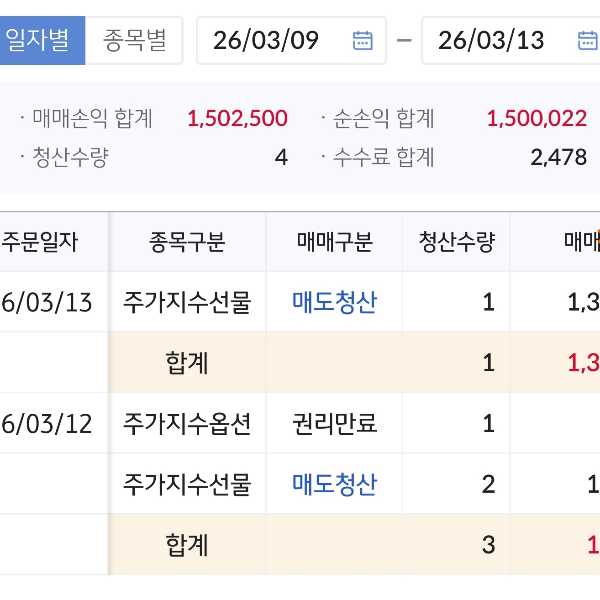600x600 pixels.
Task: Switch to the 종목별 tab
Action: pos(135,40)
